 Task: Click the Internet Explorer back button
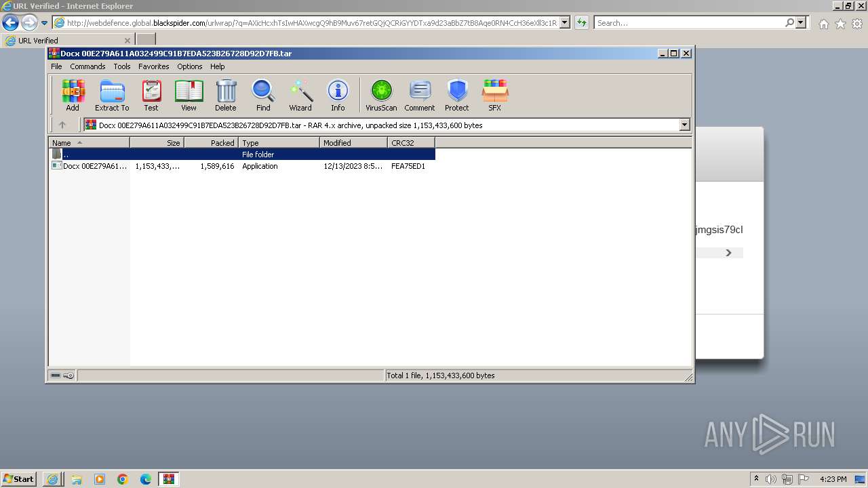[10, 22]
